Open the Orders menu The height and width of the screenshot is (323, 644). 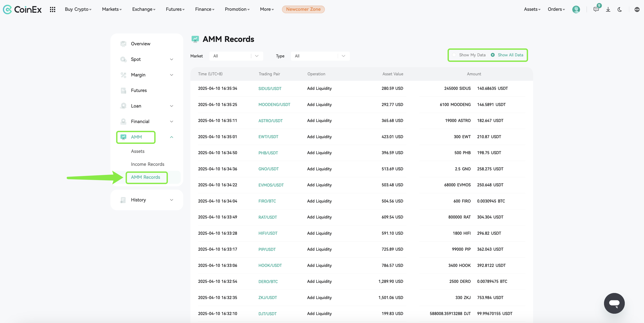556,9
